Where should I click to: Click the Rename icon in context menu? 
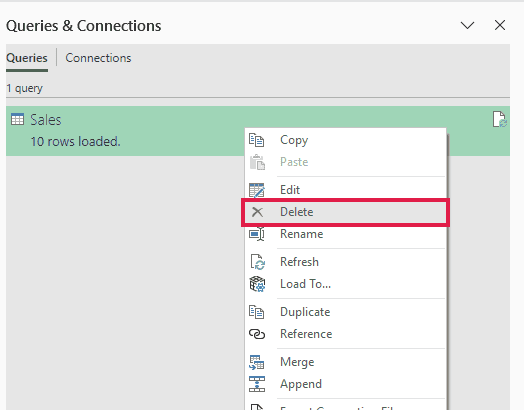[257, 234]
